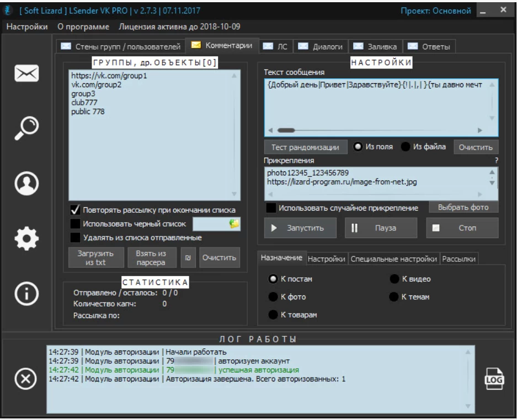This screenshot has width=517, height=420.
Task: Click the Выбрать фото button
Action: point(463,207)
